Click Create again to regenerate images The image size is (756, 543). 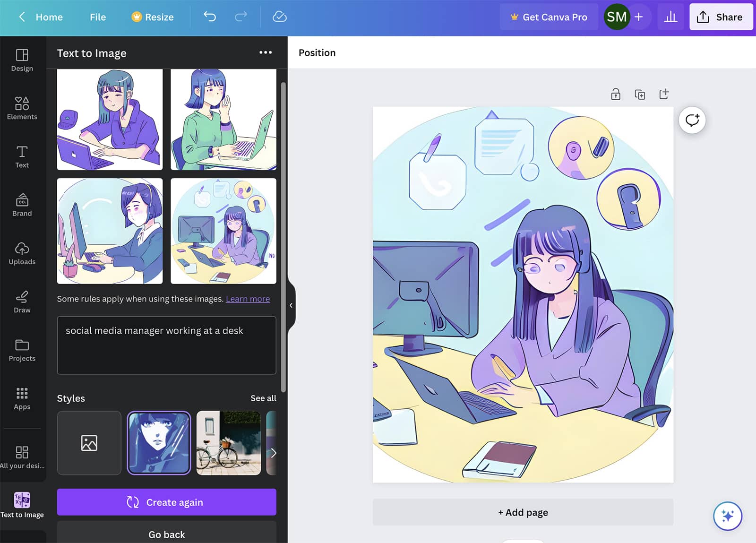pyautogui.click(x=167, y=502)
